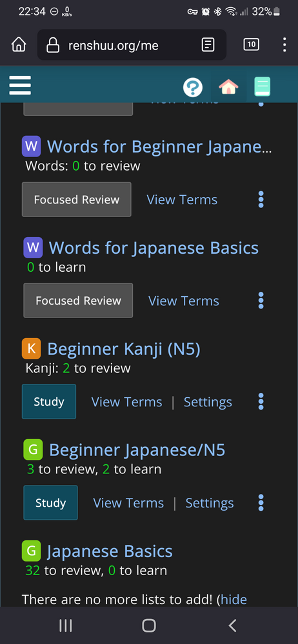Screen dimensions: 298x644
Task: Start Study for Beginner Kanji (N5)
Action: (49, 401)
